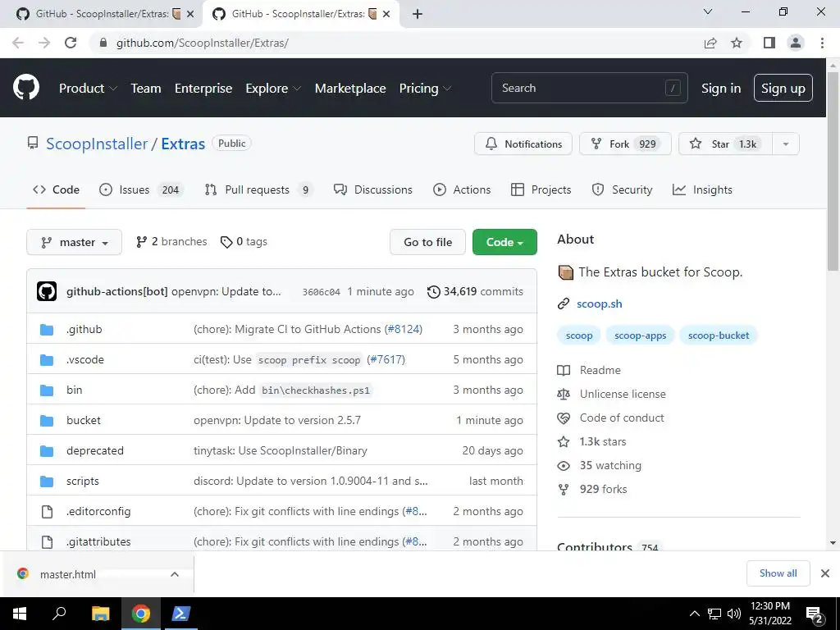Open the Projects tab
Image resolution: width=840 pixels, height=630 pixels.
click(541, 189)
